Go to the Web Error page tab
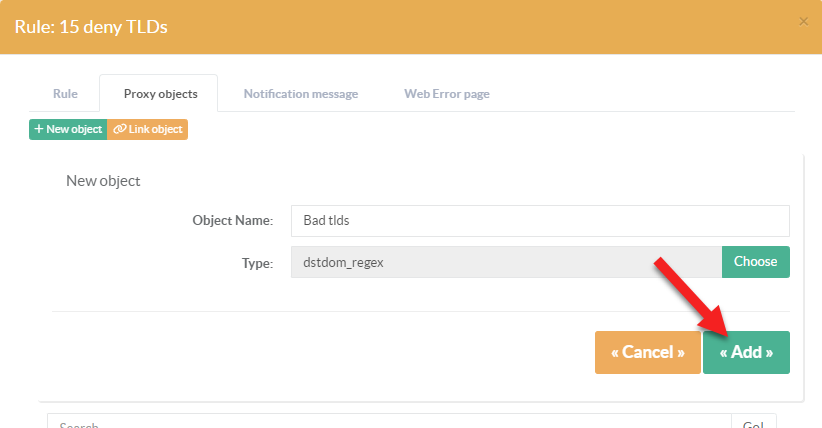 click(x=446, y=94)
